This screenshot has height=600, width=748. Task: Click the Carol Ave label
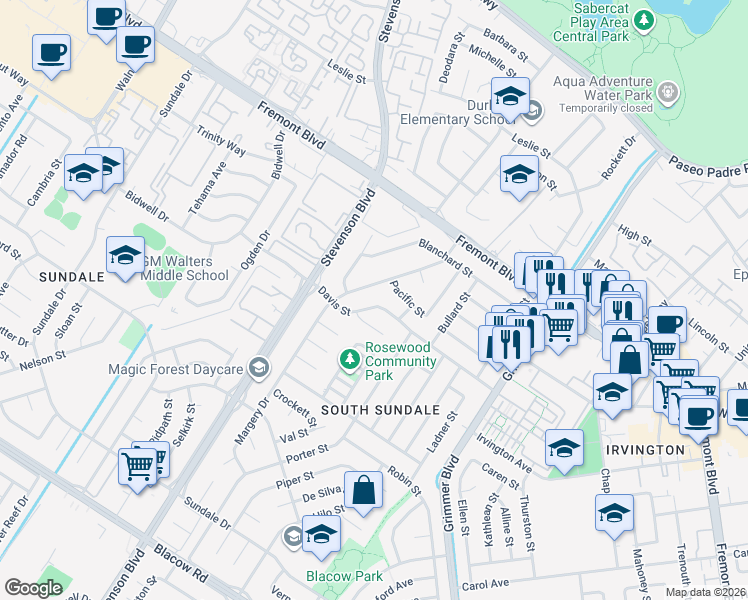[x=485, y=585]
